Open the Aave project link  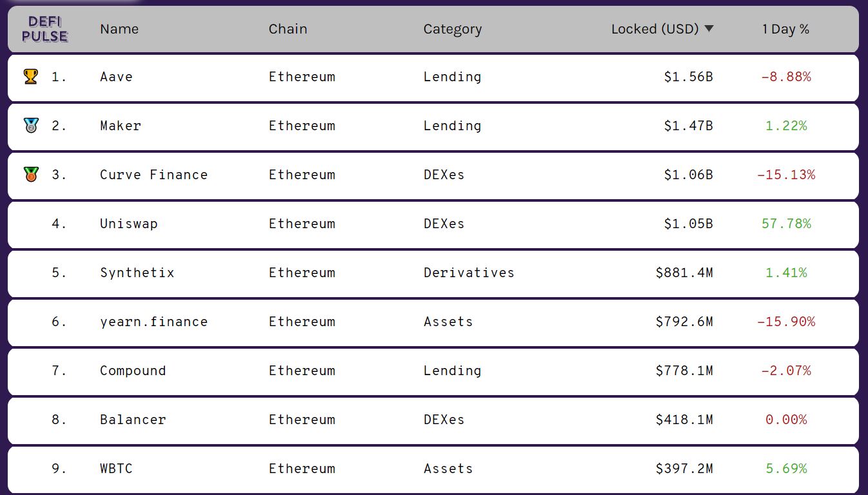pyautogui.click(x=116, y=77)
